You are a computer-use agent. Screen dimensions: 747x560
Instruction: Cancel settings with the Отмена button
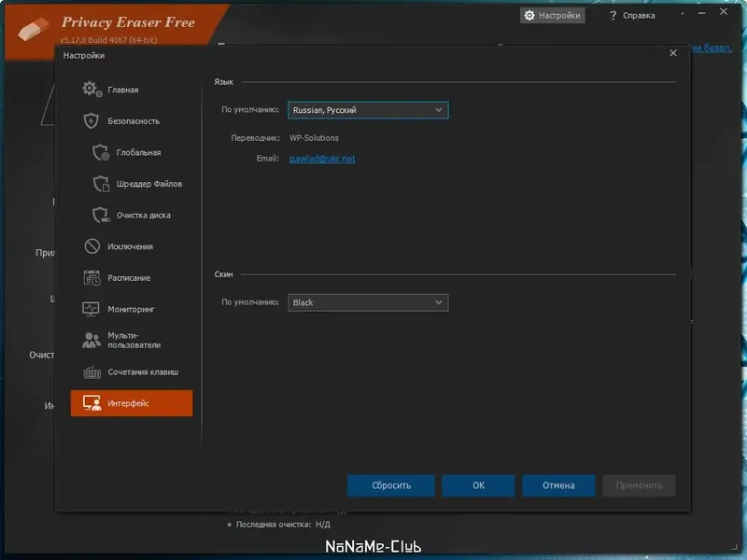pyautogui.click(x=558, y=485)
